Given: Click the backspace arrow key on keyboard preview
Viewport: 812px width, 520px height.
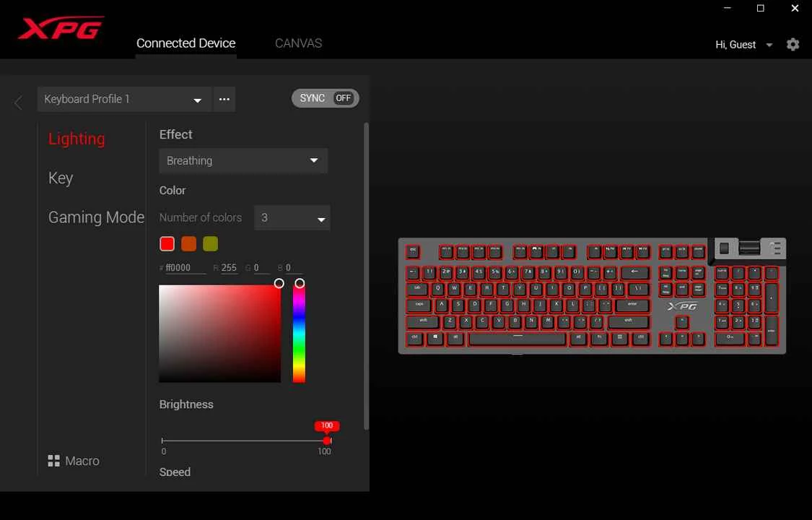Looking at the screenshot, I should [x=635, y=272].
